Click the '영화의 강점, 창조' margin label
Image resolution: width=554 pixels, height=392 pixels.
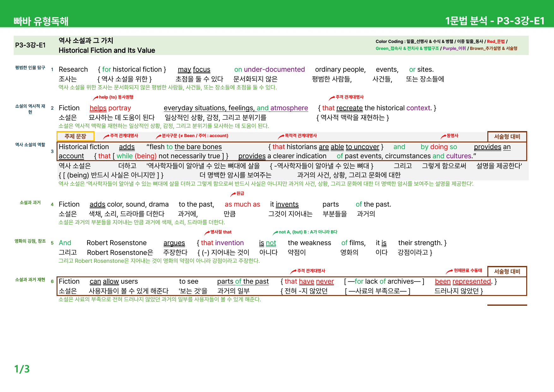[x=30, y=241]
